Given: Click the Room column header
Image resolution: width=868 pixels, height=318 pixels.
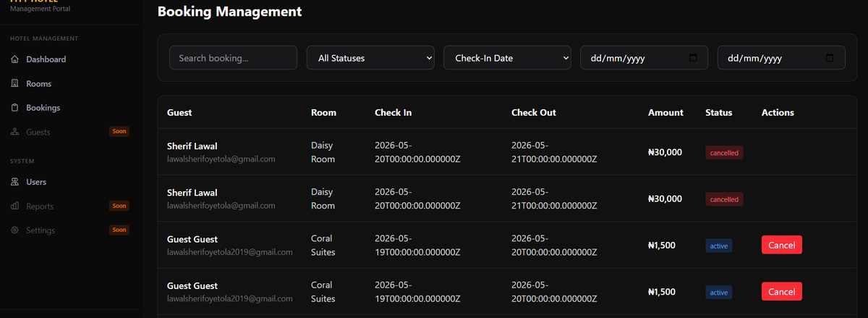Looking at the screenshot, I should point(323,113).
